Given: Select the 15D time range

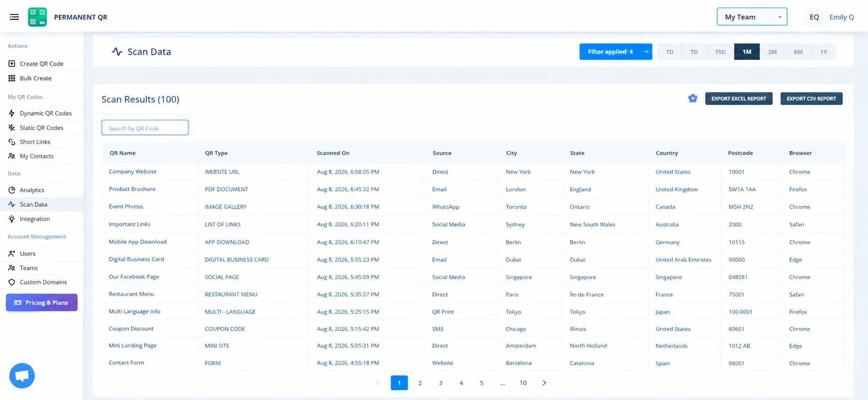Looking at the screenshot, I should coord(720,52).
